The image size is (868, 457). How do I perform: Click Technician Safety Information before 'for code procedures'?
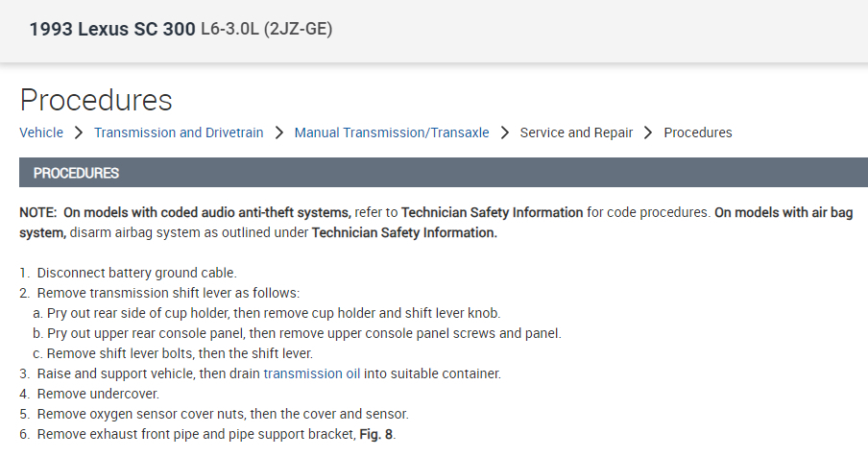click(x=492, y=212)
